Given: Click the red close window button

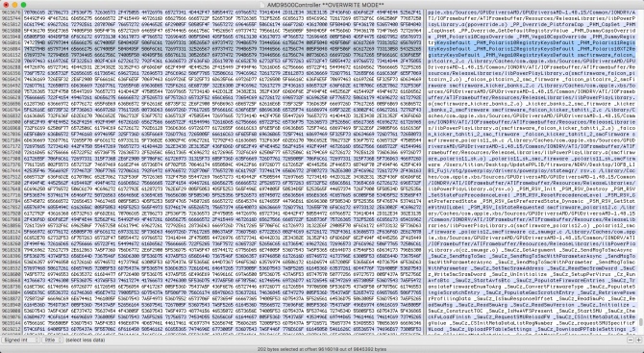Looking at the screenshot, I should (6, 5).
